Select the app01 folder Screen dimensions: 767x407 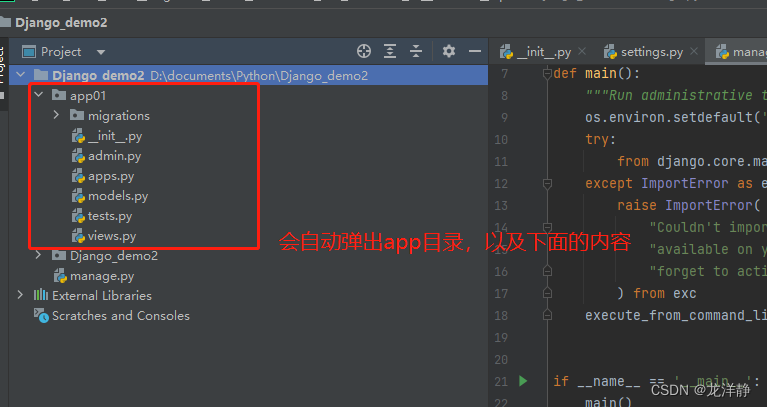(x=88, y=95)
